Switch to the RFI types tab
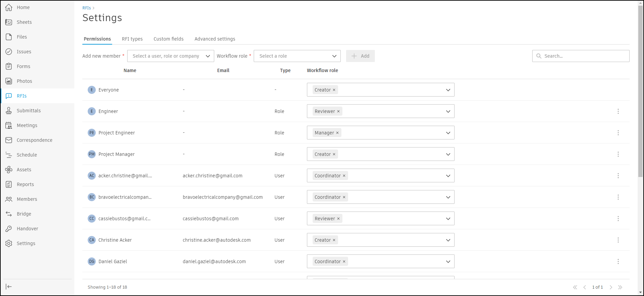644x296 pixels. pyautogui.click(x=132, y=39)
